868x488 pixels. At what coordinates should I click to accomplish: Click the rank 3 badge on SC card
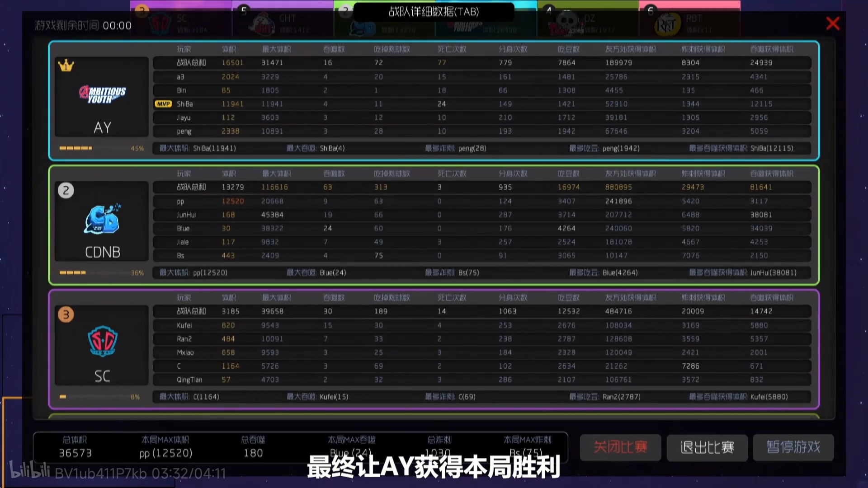coord(66,314)
